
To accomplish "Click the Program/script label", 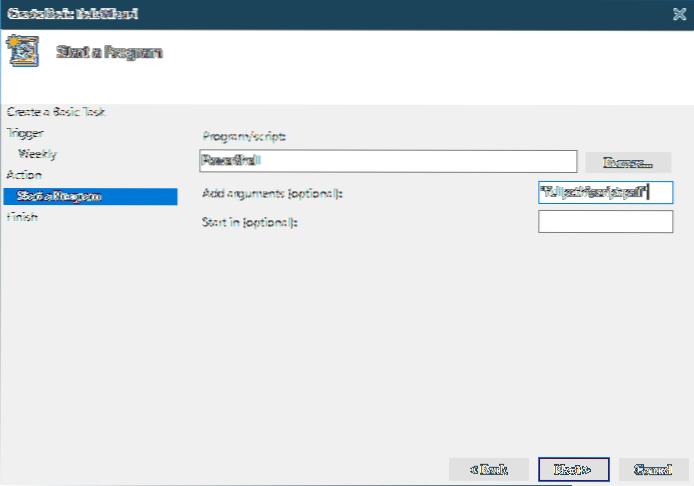I will point(244,136).
